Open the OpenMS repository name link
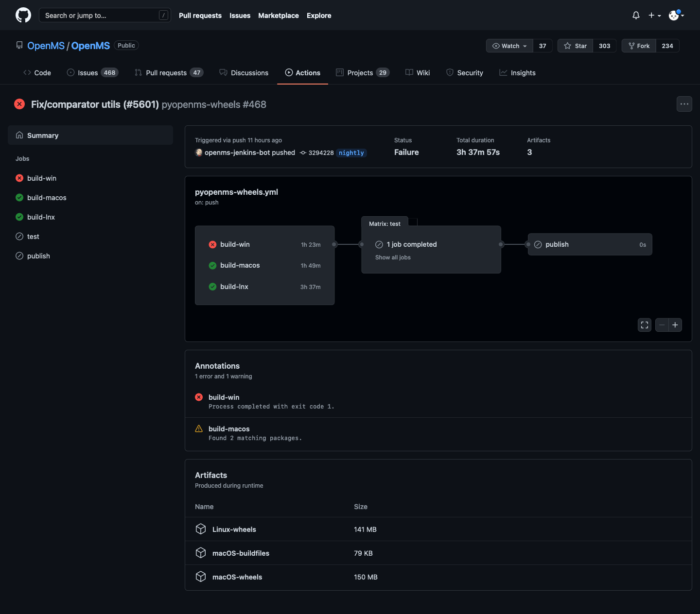This screenshot has width=700, height=614. 90,46
